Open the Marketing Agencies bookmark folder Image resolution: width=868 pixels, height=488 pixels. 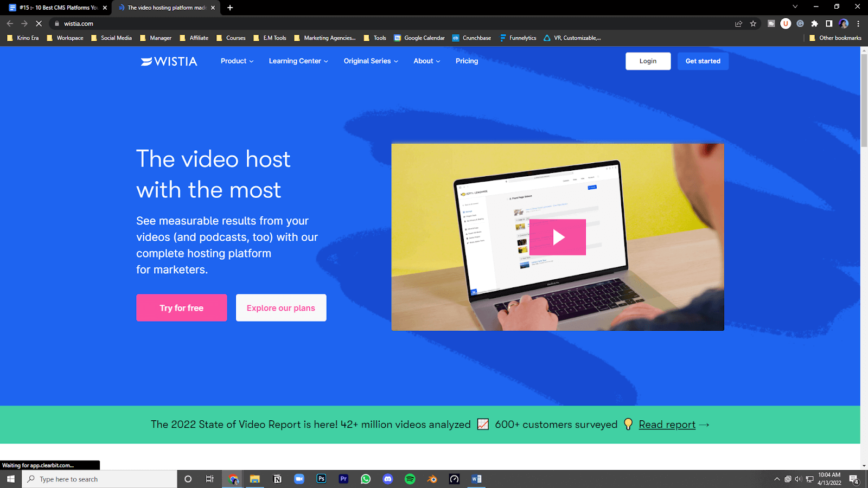(324, 38)
